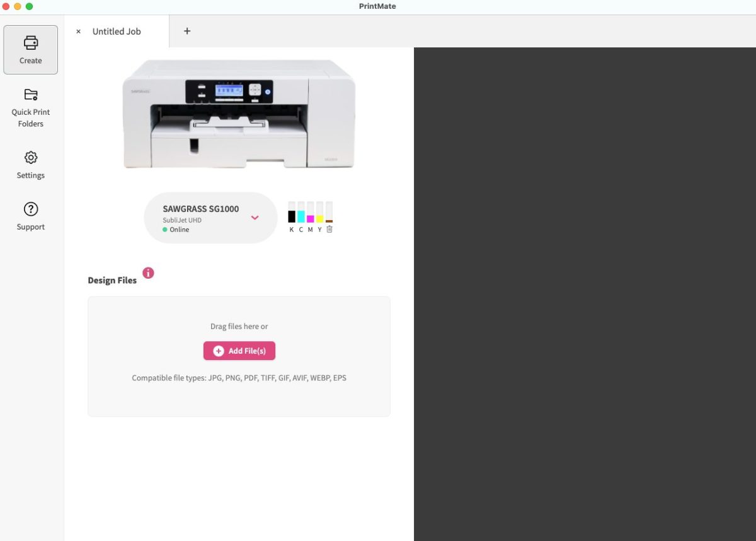Click the 'SubliJet UHD' ink label
Screen dimensions: 756x541
pyautogui.click(x=182, y=220)
